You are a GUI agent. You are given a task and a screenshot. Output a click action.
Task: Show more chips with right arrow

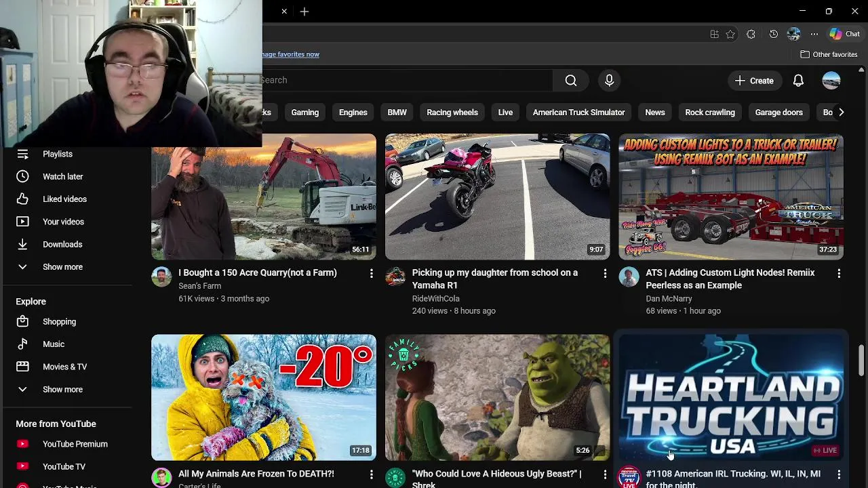[841, 113]
